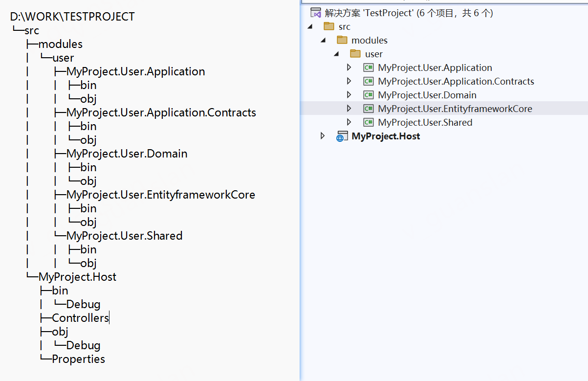Collapse the user folder node
The height and width of the screenshot is (381, 588).
point(336,54)
